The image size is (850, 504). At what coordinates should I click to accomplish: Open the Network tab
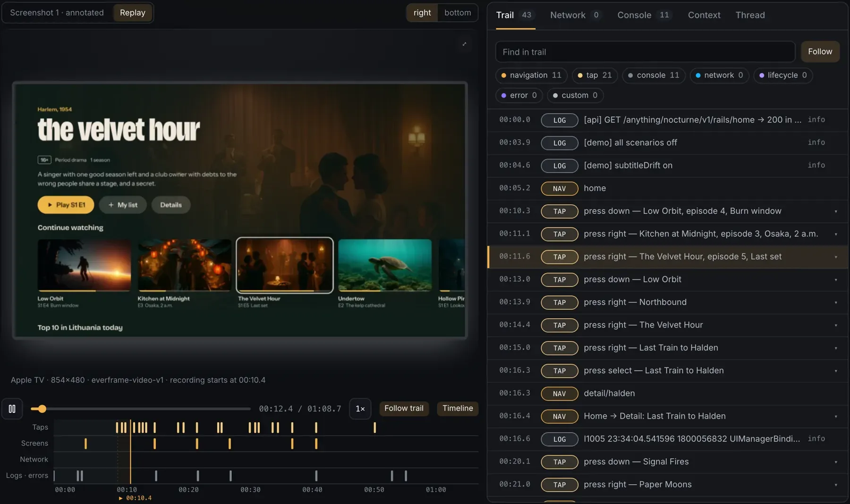point(575,15)
